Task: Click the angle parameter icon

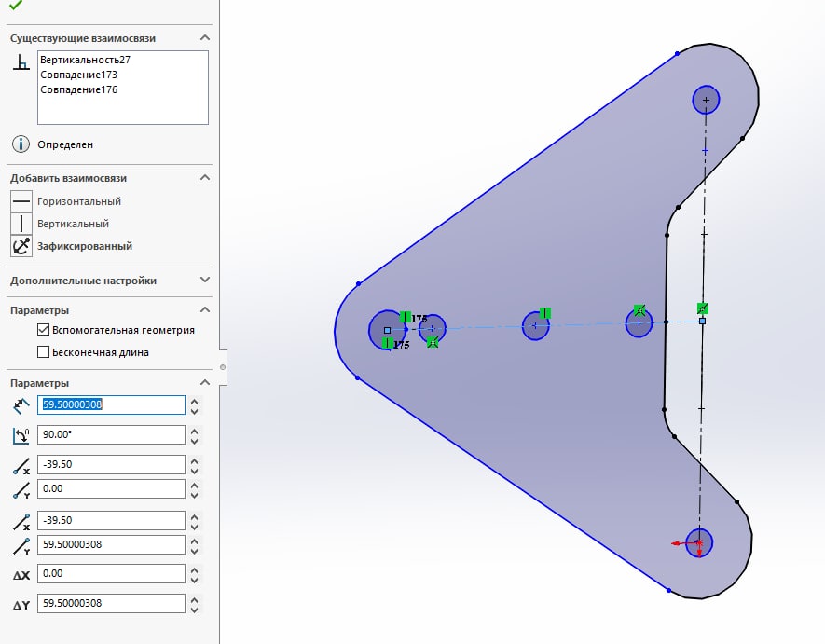Action: 21,435
